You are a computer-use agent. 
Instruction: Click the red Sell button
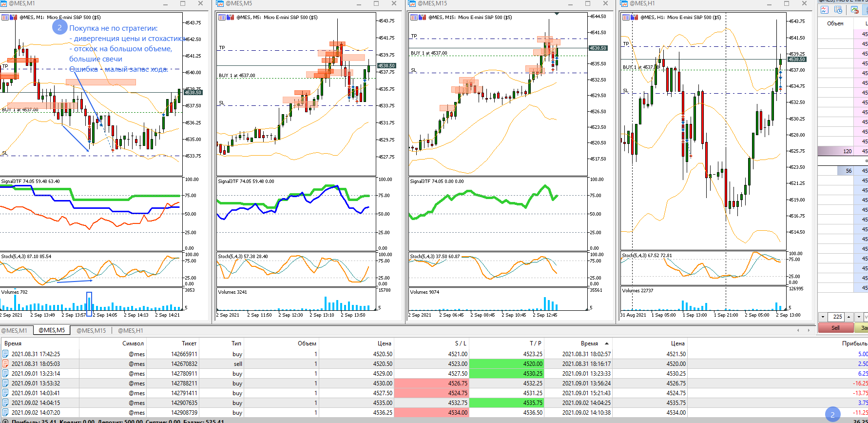[x=835, y=328]
